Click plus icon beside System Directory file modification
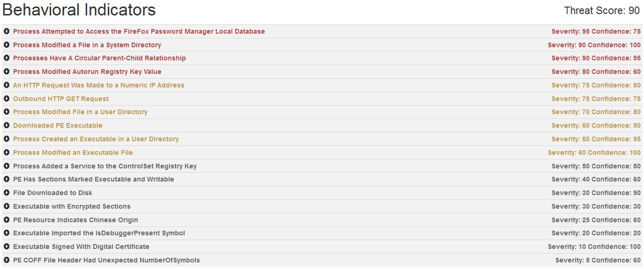The height and width of the screenshot is (269, 644). pos(7,45)
